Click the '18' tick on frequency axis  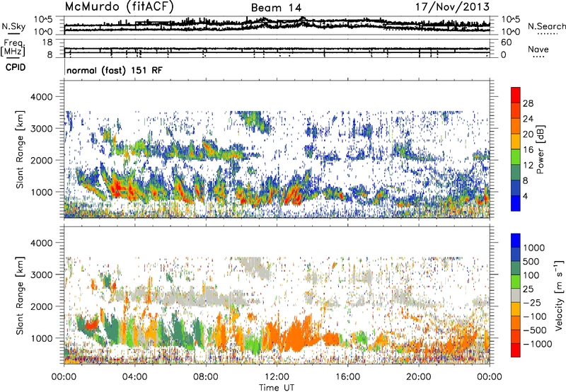point(47,42)
